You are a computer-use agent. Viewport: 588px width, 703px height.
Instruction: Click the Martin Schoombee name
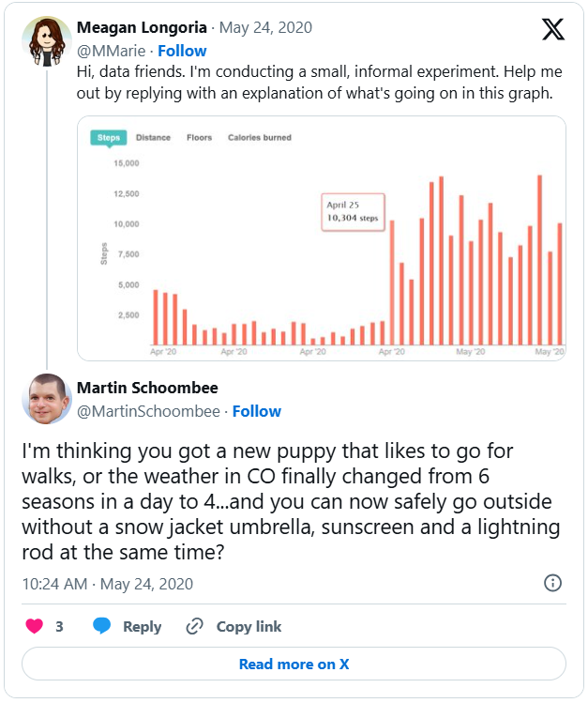(147, 388)
